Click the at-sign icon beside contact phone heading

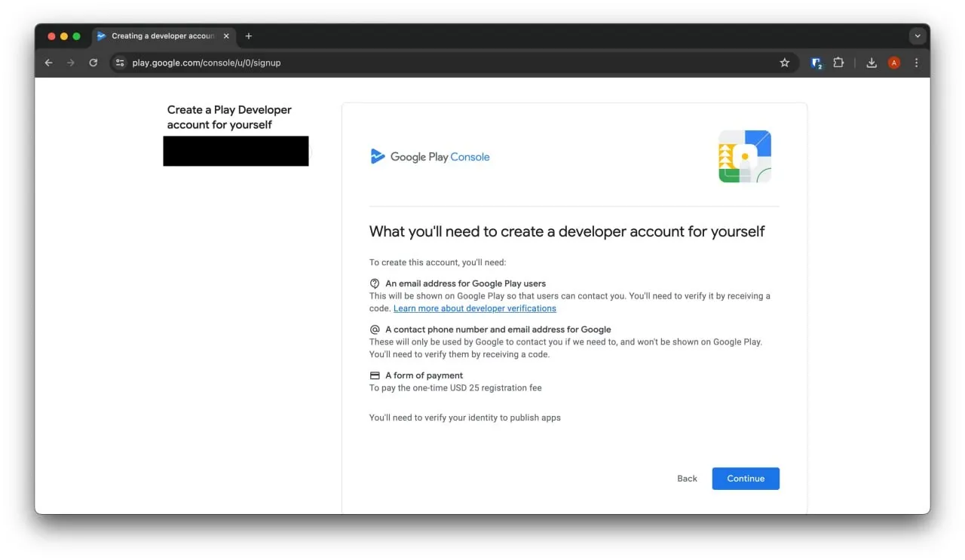tap(375, 329)
